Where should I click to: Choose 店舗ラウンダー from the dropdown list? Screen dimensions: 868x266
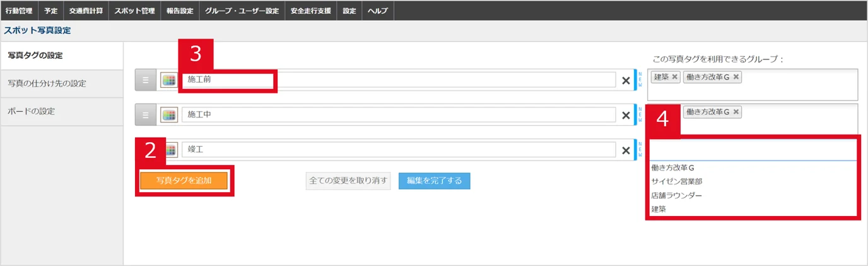(753, 195)
